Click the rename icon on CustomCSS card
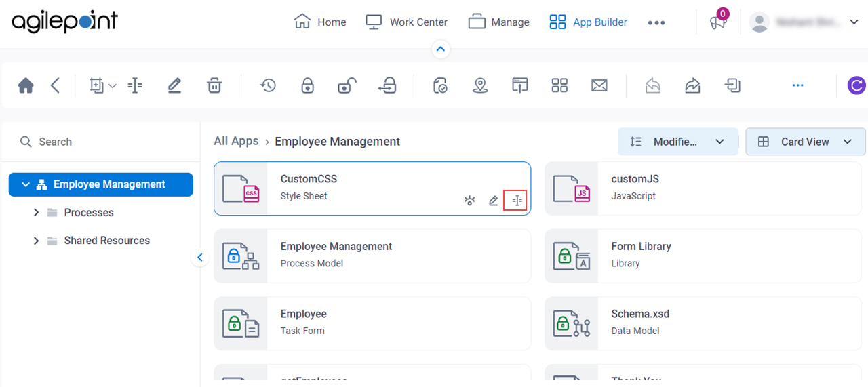The width and height of the screenshot is (868, 387). pos(517,201)
